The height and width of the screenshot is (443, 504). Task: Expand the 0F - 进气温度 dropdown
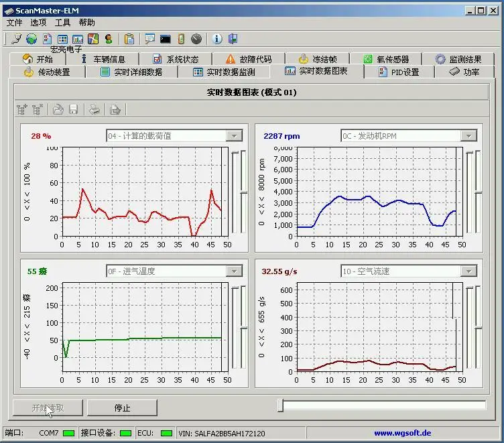(x=234, y=271)
